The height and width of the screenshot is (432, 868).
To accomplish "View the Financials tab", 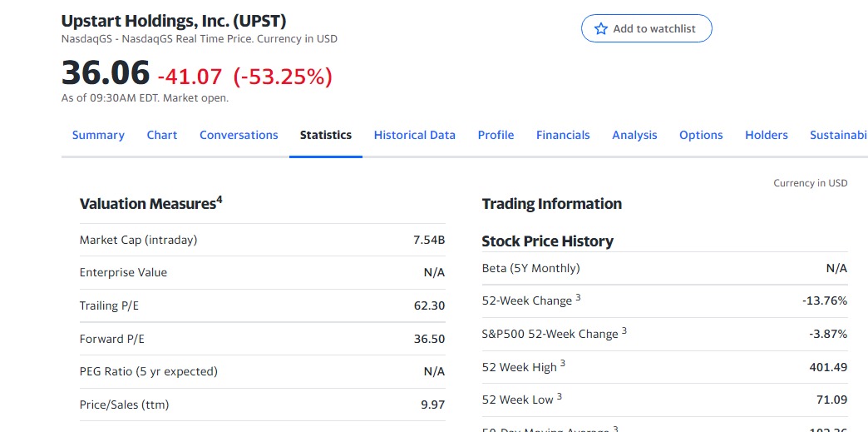I will pos(563,135).
